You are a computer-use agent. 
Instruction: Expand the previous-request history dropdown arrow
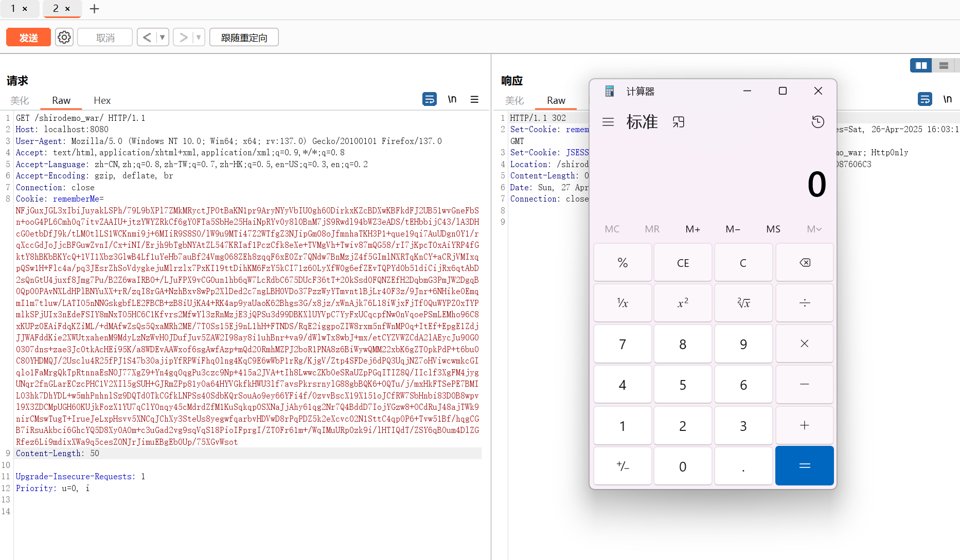coord(162,38)
